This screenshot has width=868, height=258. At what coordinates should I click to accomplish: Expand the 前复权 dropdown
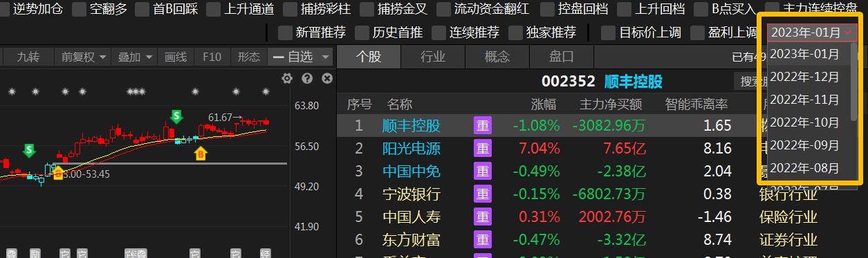(84, 57)
